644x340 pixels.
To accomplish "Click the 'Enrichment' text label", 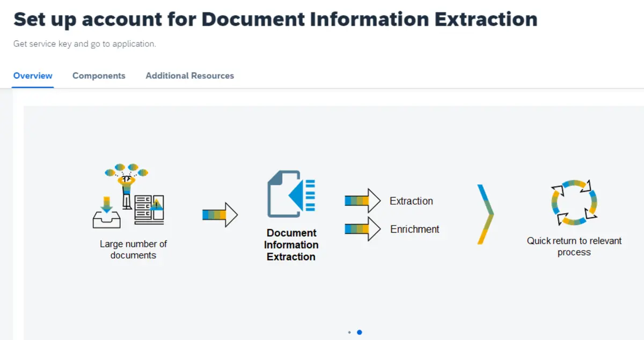I will [x=414, y=229].
